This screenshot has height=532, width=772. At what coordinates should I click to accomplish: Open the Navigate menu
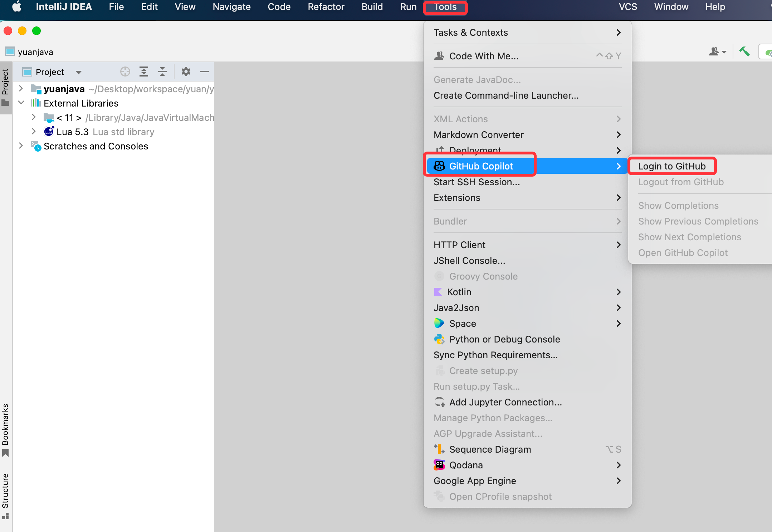[231, 7]
